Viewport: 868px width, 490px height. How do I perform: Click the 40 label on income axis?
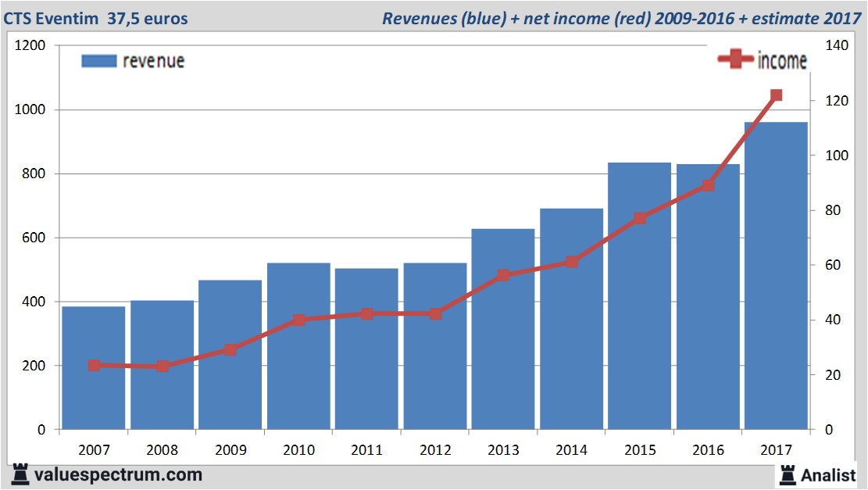click(x=833, y=320)
